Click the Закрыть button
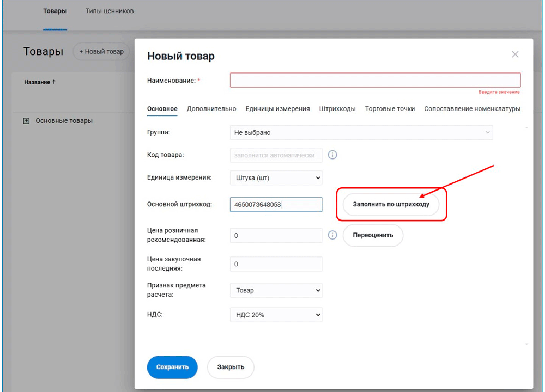 click(231, 367)
